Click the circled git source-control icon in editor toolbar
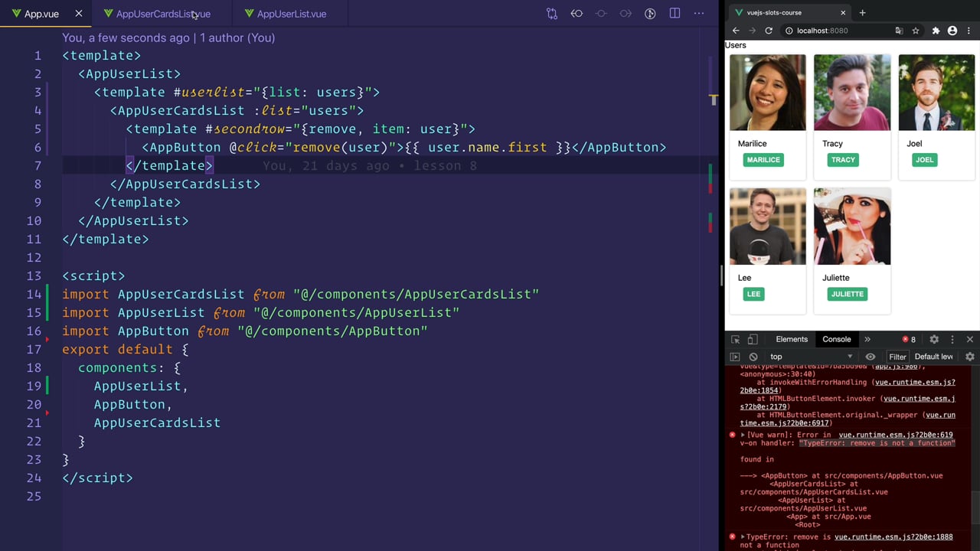 tap(650, 14)
